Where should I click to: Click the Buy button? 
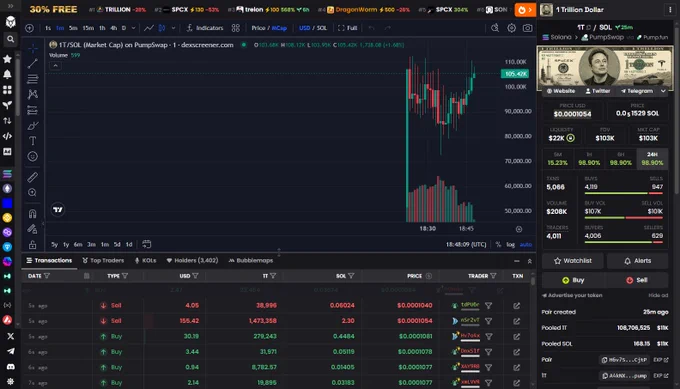[x=573, y=280]
